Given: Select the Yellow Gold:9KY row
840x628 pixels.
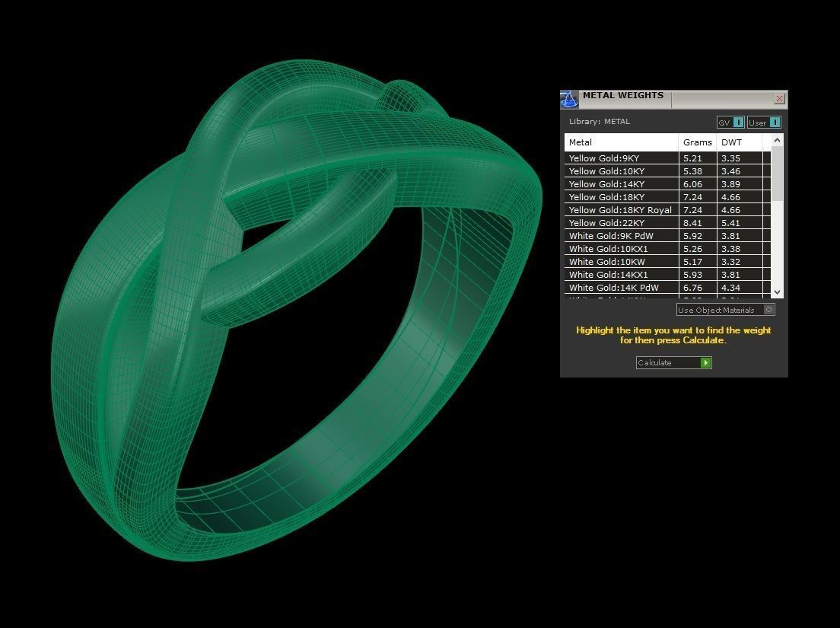Looking at the screenshot, I should tap(667, 158).
